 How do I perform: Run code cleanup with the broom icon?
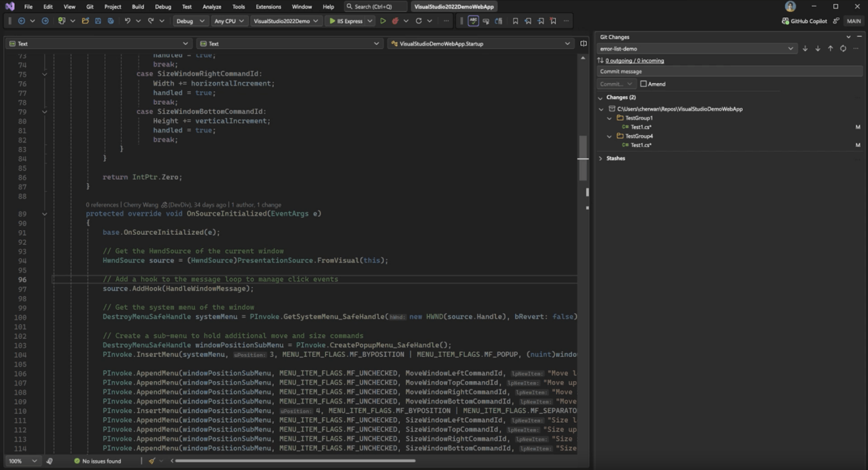click(x=152, y=461)
